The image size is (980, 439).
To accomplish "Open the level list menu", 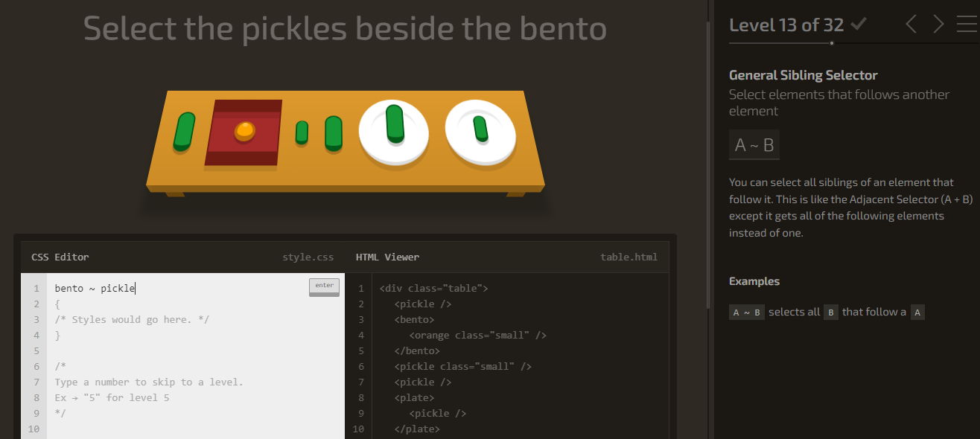I will tap(966, 24).
